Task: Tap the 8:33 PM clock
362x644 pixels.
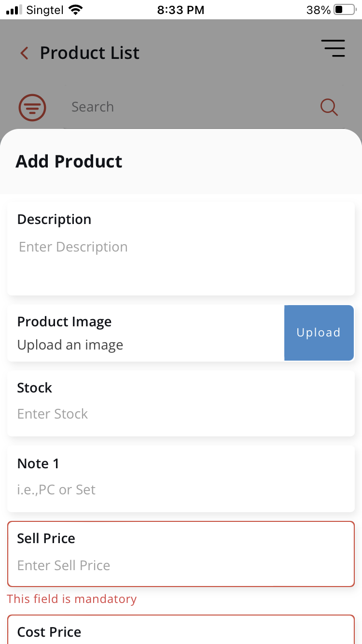Action: tap(181, 10)
